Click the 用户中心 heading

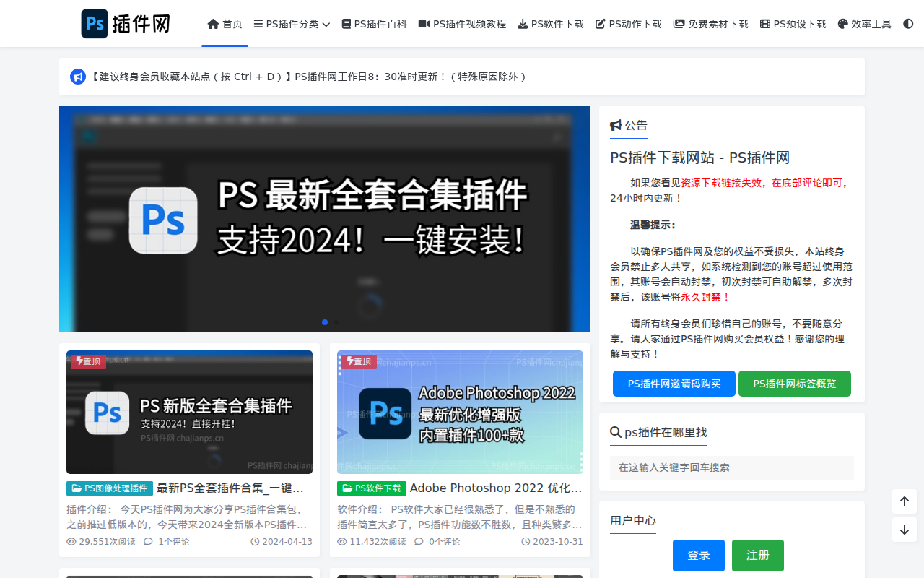pos(633,520)
